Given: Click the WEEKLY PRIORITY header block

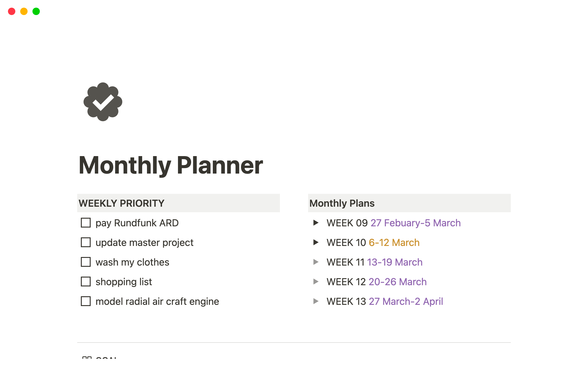Looking at the screenshot, I should click(x=121, y=203).
